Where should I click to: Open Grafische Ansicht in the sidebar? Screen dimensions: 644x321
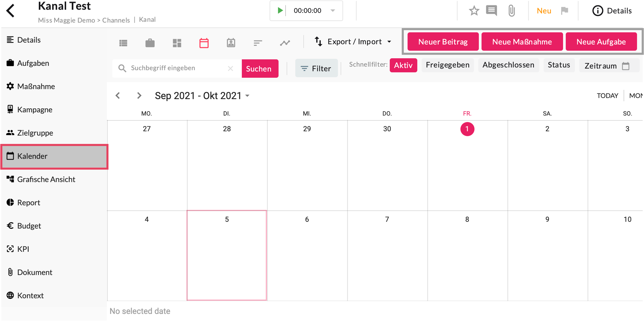pos(46,179)
